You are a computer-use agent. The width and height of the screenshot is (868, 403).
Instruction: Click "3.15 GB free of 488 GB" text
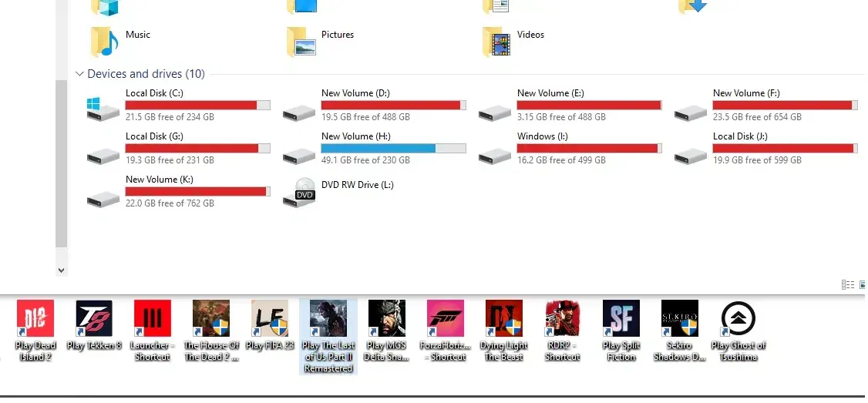point(561,117)
